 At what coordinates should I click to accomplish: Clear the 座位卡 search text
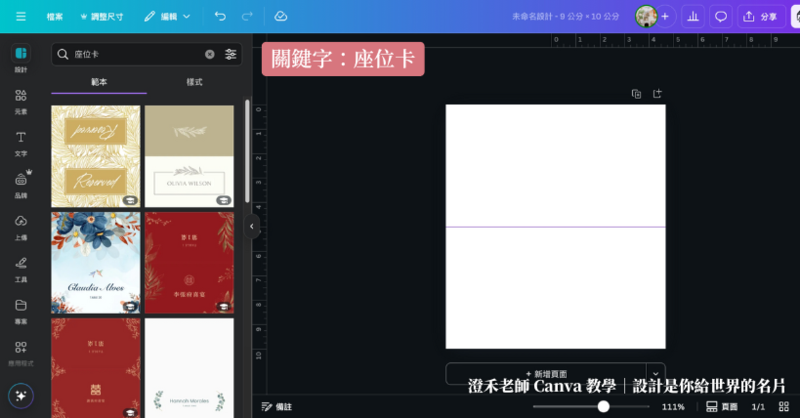coord(210,54)
